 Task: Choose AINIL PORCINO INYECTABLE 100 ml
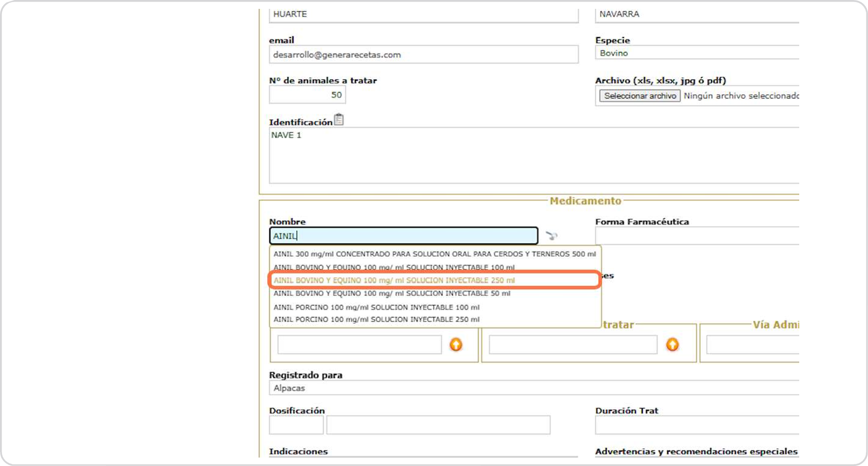click(x=376, y=307)
